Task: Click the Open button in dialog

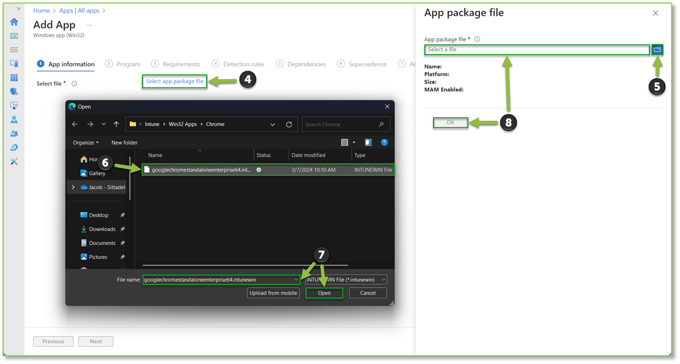Action: (x=324, y=293)
